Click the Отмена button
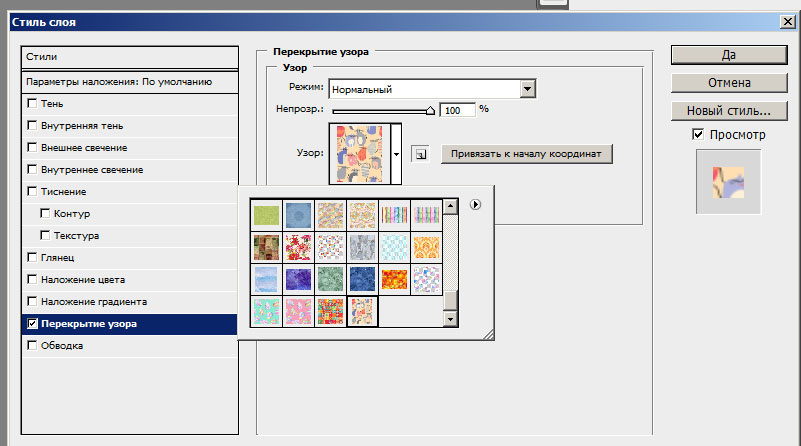 (x=729, y=83)
